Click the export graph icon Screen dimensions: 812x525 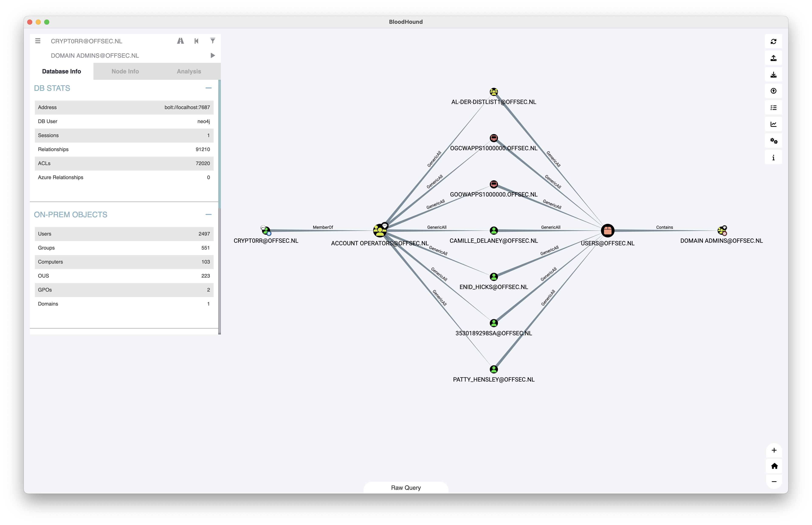[773, 58]
